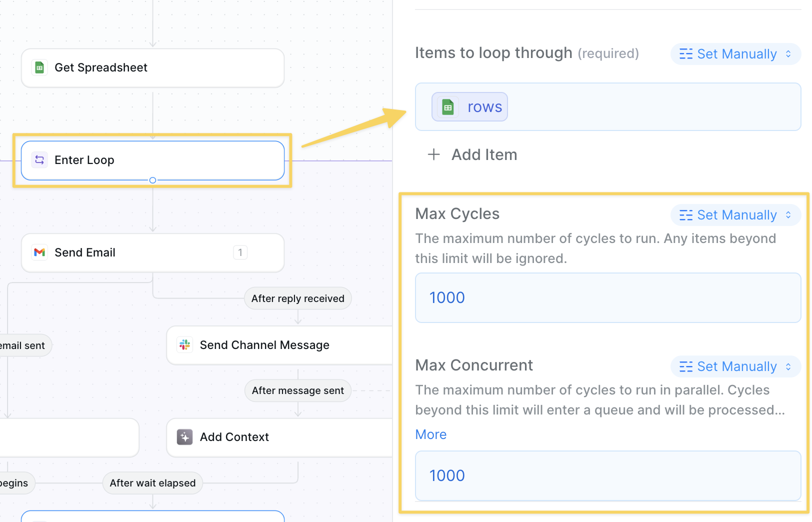This screenshot has width=812, height=522.
Task: Click the plus icon beside Add Item
Action: [x=434, y=154]
